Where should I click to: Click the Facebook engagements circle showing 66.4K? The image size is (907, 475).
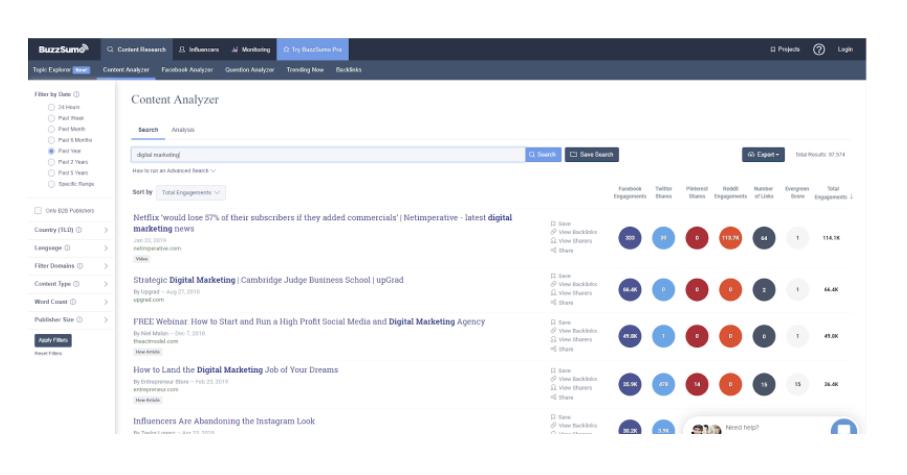[x=630, y=290]
